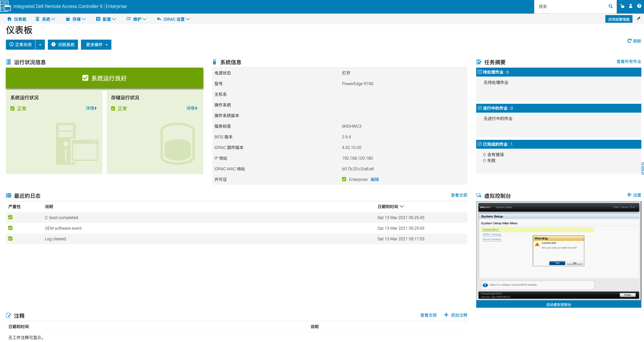Click the 启用组管理器 button

618,19
